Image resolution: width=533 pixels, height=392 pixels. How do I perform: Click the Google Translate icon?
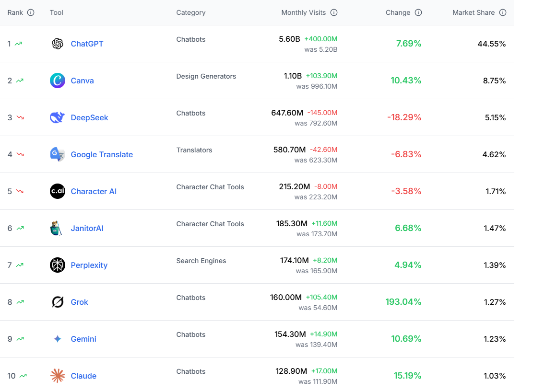pyautogui.click(x=58, y=154)
